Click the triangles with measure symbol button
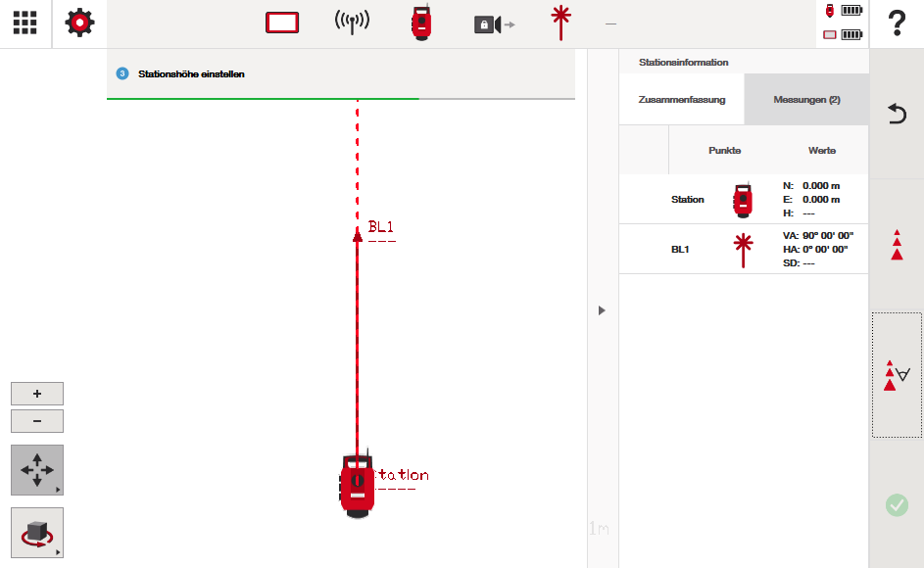The height and width of the screenshot is (568, 924). 896,375
